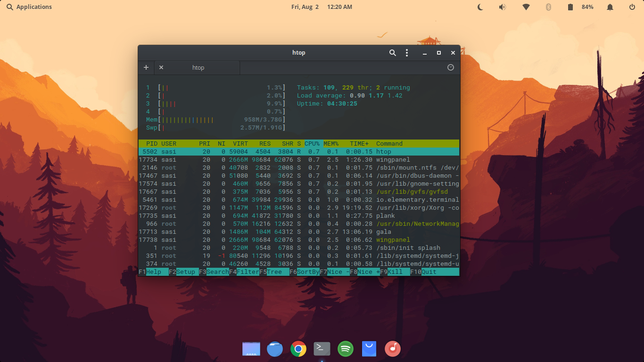Open htop help via the F1Help button
The image size is (644, 362).
coord(153,271)
